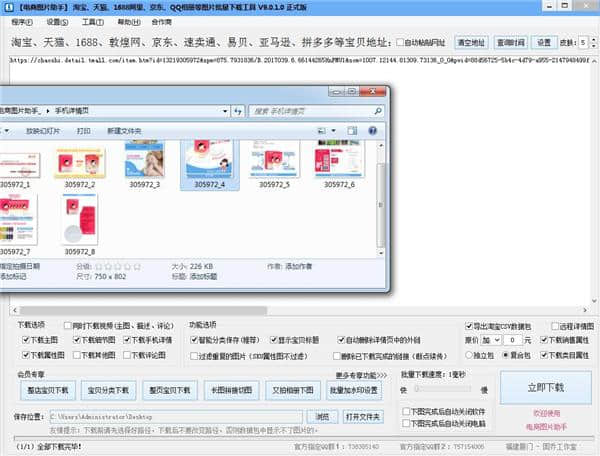Toggle the smart classified saving checkbox
The width and height of the screenshot is (600, 456).
[x=194, y=340]
